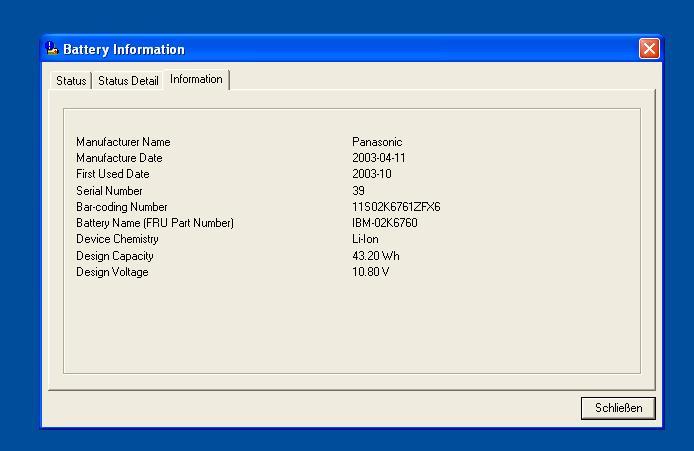Click the Device Chemistry label
This screenshot has height=451, width=694.
tap(117, 239)
